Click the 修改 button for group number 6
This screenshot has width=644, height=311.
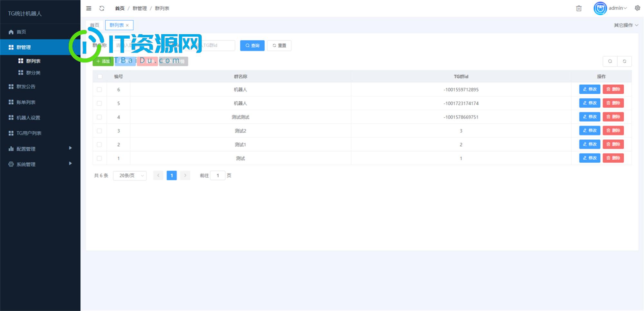point(590,89)
